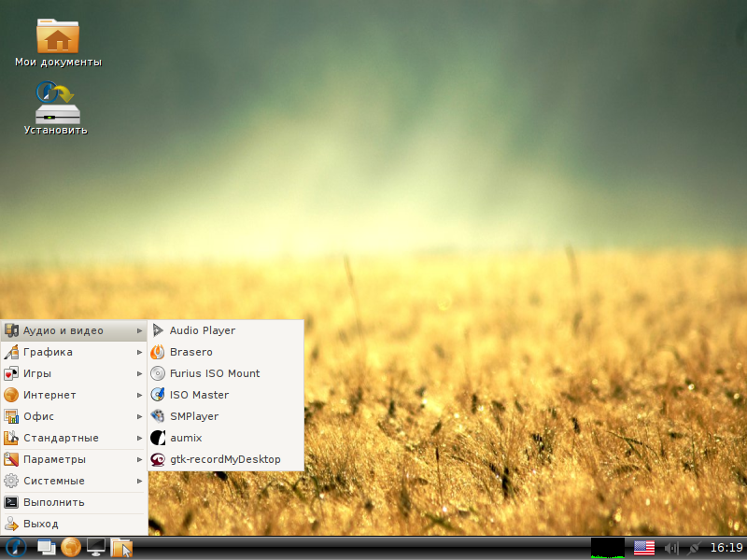Switch keyboard layout via US flag
Image resolution: width=747 pixels, height=560 pixels.
(644, 548)
